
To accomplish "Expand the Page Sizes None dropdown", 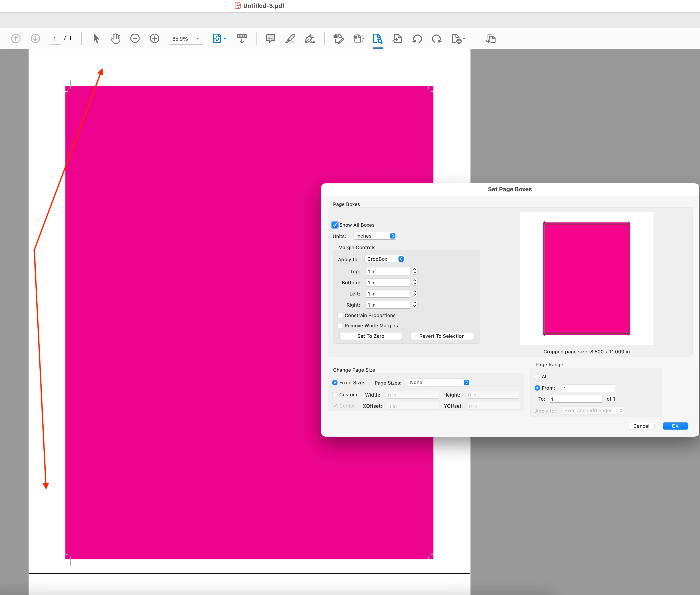I will pyautogui.click(x=439, y=383).
